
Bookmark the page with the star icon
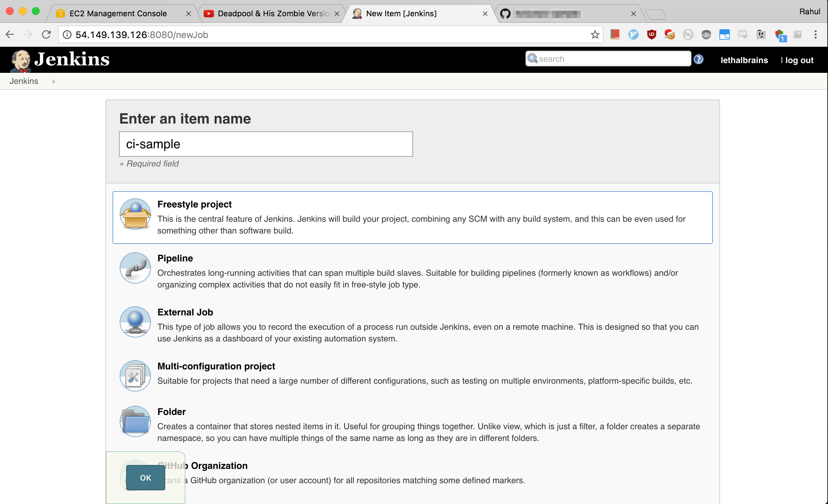click(x=595, y=34)
